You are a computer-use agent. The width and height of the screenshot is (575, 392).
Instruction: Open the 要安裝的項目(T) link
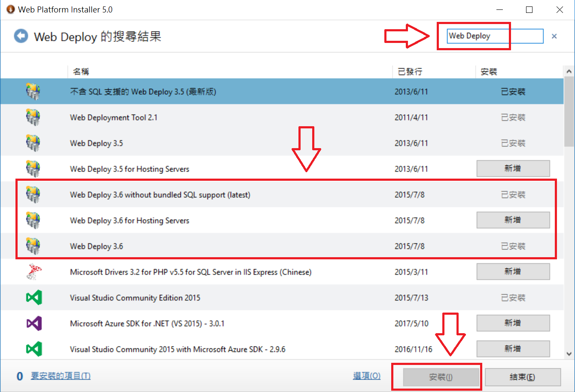(x=61, y=376)
